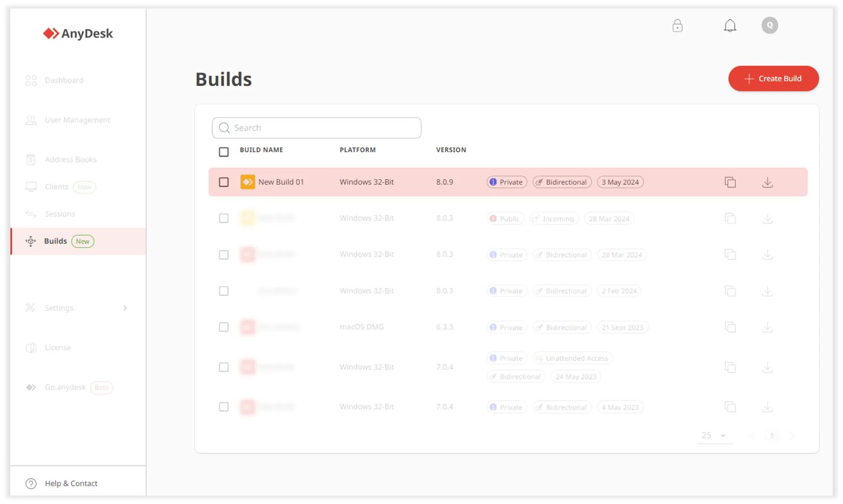Open the rows-per-page dropdown showing 25
843x504 pixels.
(x=714, y=436)
